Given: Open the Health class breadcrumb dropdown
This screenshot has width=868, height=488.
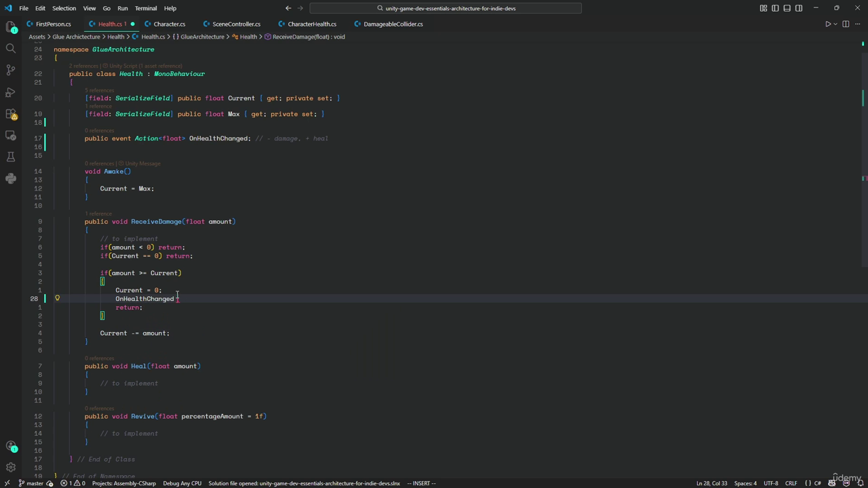Looking at the screenshot, I should click(244, 37).
